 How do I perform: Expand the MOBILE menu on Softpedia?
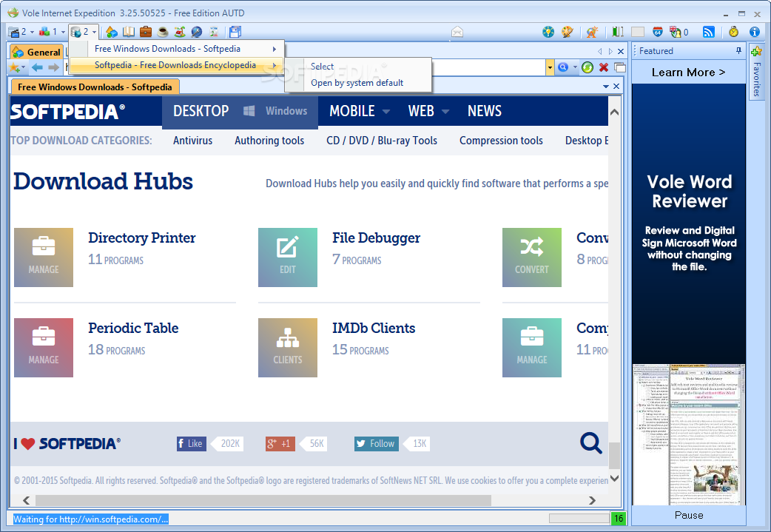tap(386, 112)
